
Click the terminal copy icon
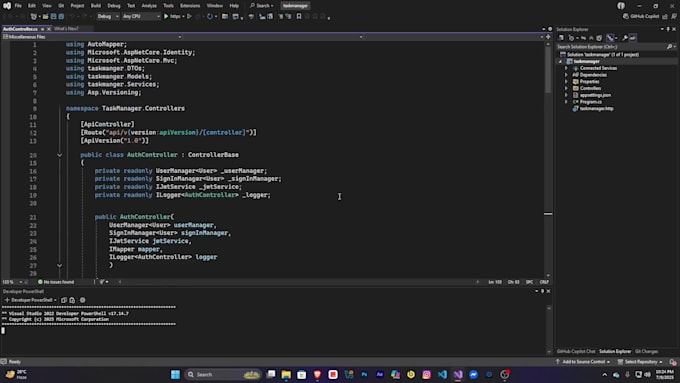click(x=64, y=300)
